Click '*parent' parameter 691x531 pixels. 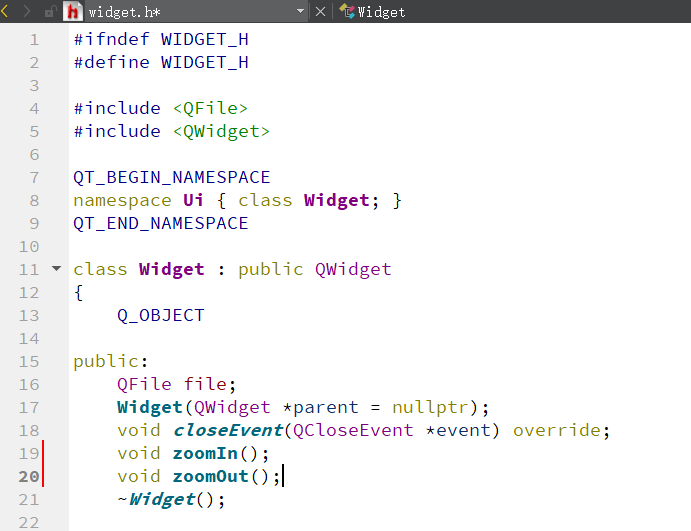(x=320, y=407)
